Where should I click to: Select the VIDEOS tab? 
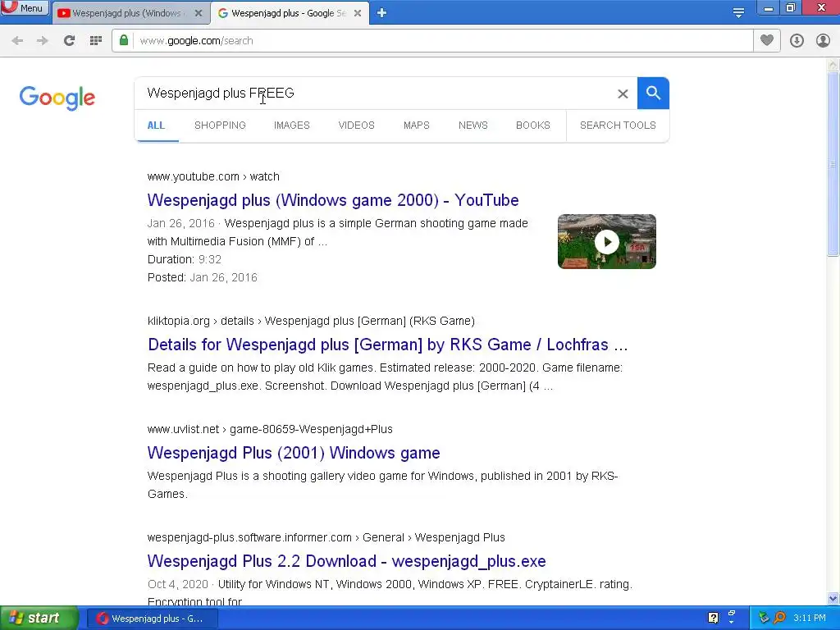tap(356, 126)
